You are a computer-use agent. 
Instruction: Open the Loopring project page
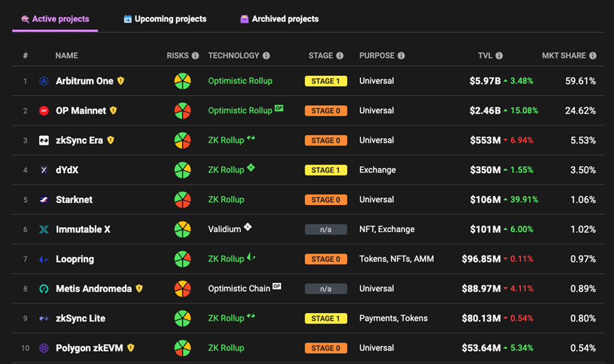[75, 260]
